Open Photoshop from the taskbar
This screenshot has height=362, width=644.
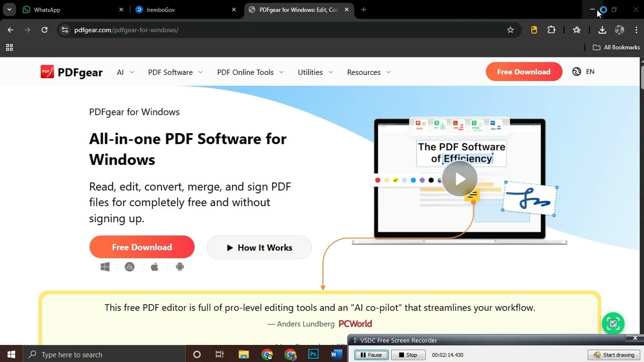(313, 354)
